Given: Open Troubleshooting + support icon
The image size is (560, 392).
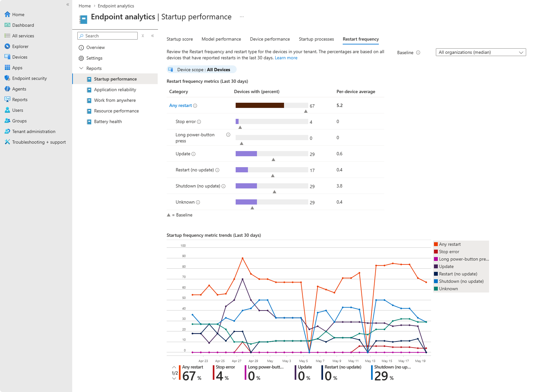Looking at the screenshot, I should point(7,142).
